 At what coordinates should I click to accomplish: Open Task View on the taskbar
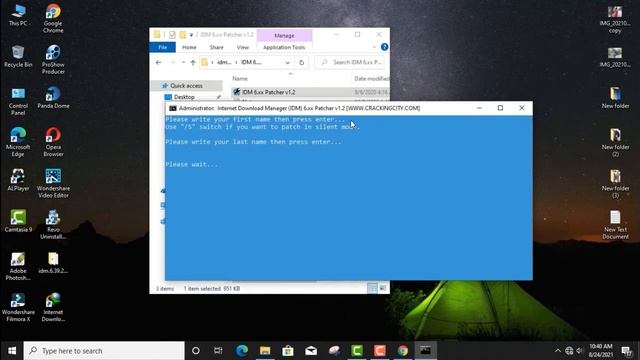[x=218, y=351]
